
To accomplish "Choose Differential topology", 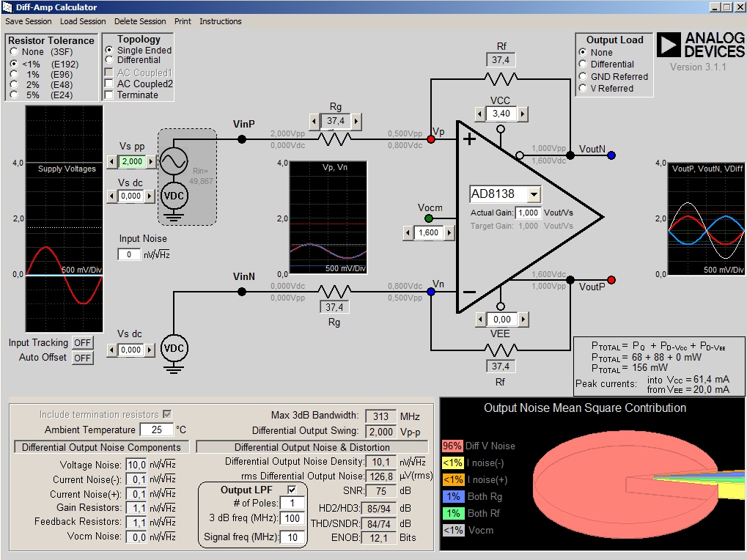I will coord(109,59).
